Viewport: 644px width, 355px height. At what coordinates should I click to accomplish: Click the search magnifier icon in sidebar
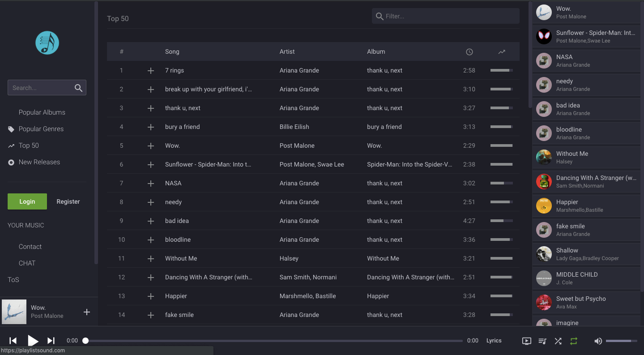tap(78, 88)
